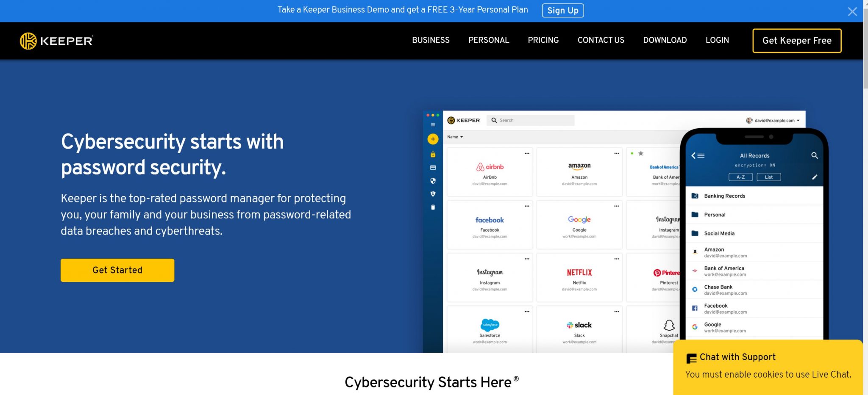Viewport: 868px width, 395px height.
Task: Select Amazon record on phone list
Action: click(754, 252)
